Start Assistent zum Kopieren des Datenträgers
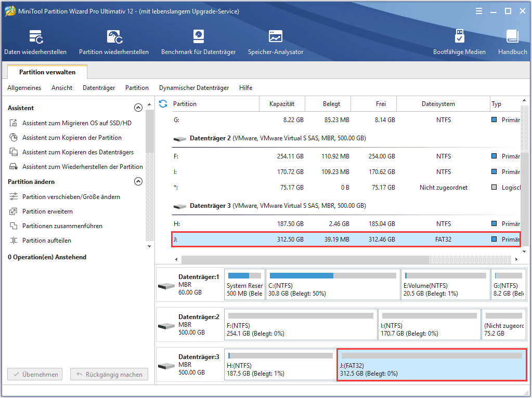Viewport: 532px width, 398px height. (x=77, y=152)
